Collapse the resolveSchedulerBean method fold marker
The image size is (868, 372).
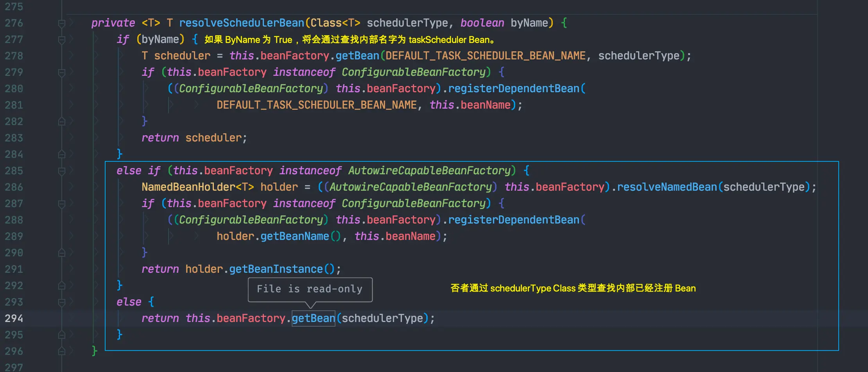(61, 23)
